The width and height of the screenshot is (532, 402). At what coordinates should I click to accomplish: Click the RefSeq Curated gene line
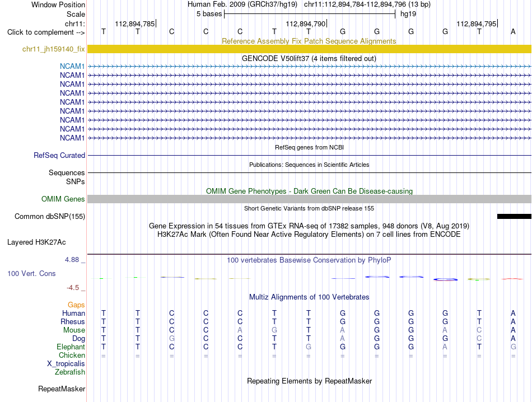tap(309, 156)
